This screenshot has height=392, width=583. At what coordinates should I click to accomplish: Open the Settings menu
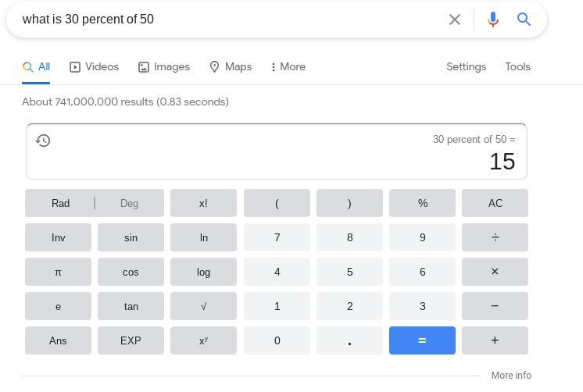pyautogui.click(x=466, y=67)
